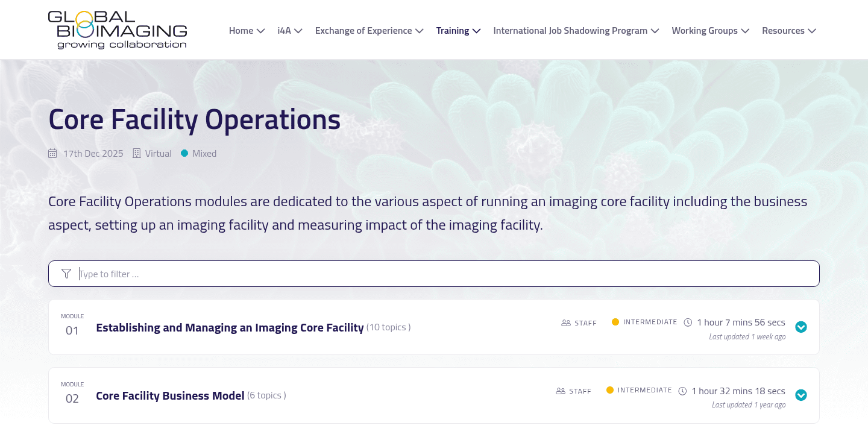Click the Virtual event icon

click(x=137, y=153)
